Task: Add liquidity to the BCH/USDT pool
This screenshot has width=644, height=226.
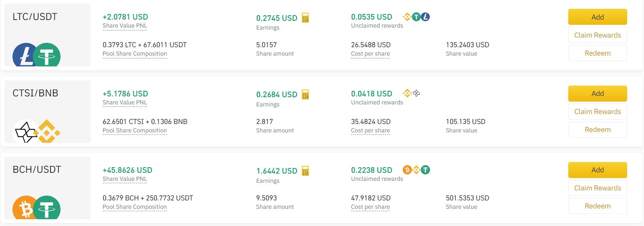Action: 598,170
